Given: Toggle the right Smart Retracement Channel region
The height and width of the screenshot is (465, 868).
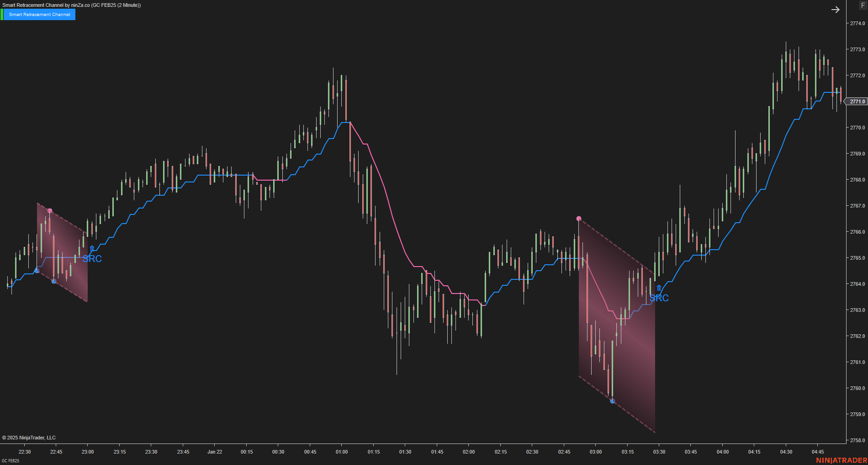Looking at the screenshot, I should tap(617, 320).
